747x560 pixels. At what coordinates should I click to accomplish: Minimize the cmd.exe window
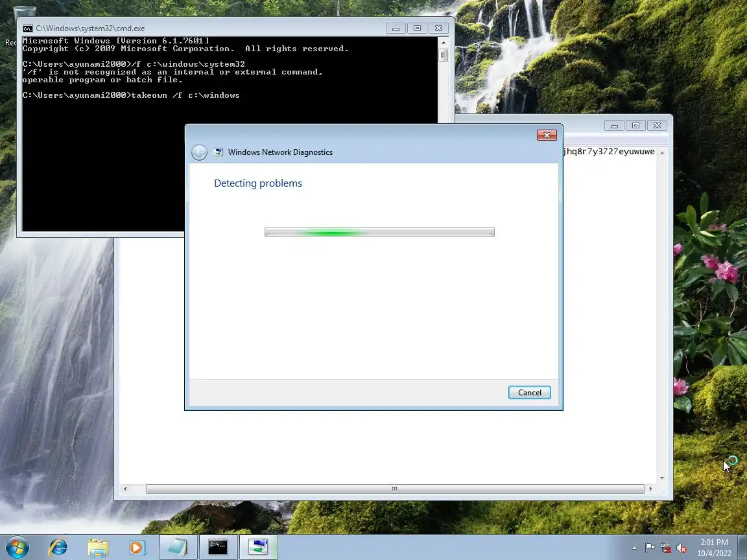coord(396,29)
